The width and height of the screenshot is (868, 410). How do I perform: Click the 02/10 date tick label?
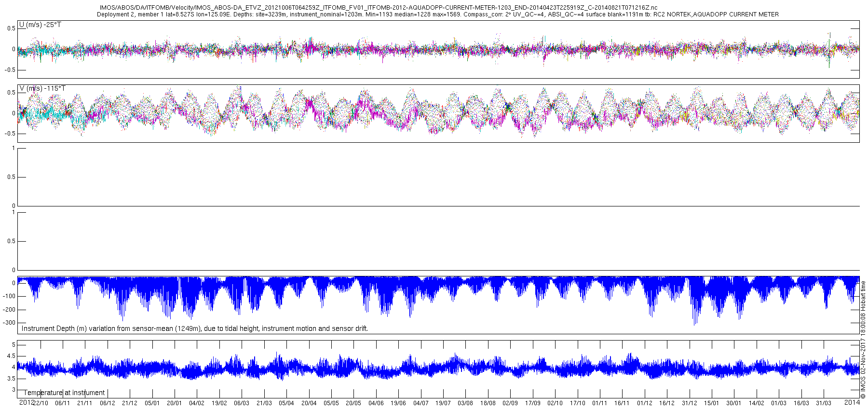[x=555, y=403]
